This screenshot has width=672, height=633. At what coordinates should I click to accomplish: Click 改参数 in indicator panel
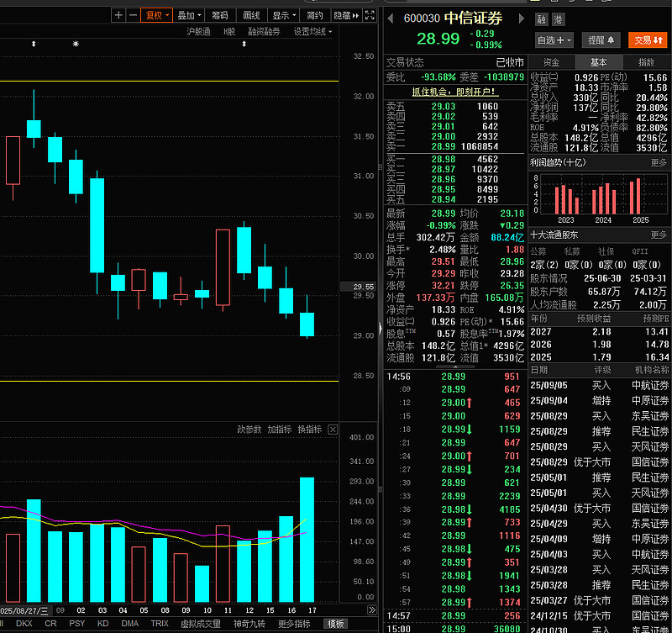[x=249, y=430]
